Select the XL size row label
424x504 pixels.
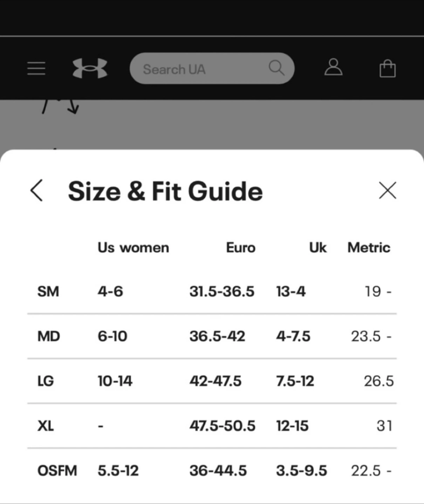click(46, 426)
